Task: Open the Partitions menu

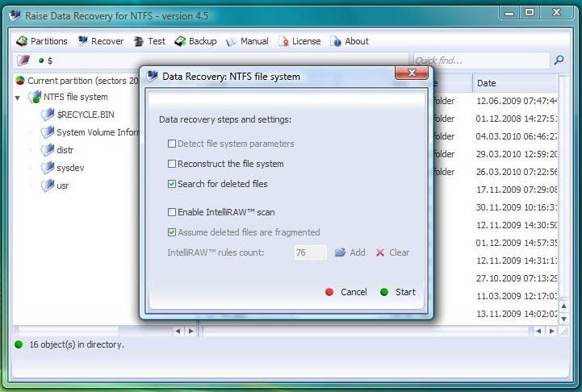Action: click(42, 41)
